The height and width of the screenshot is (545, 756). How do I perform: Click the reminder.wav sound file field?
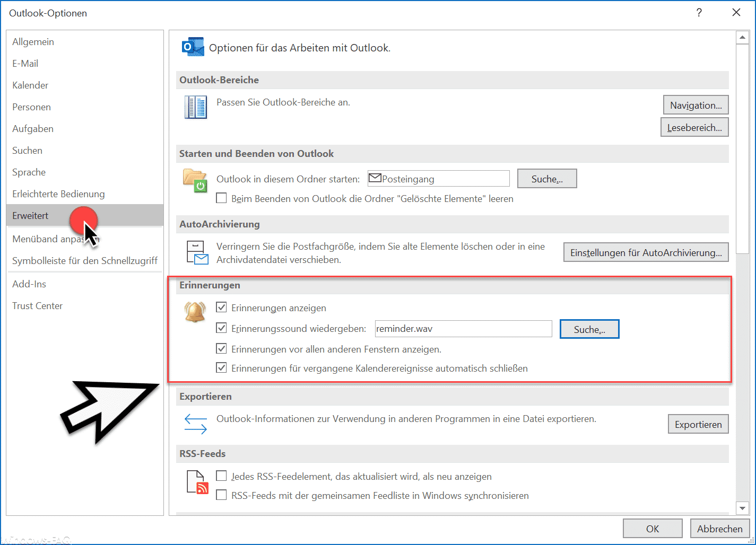pyautogui.click(x=463, y=329)
